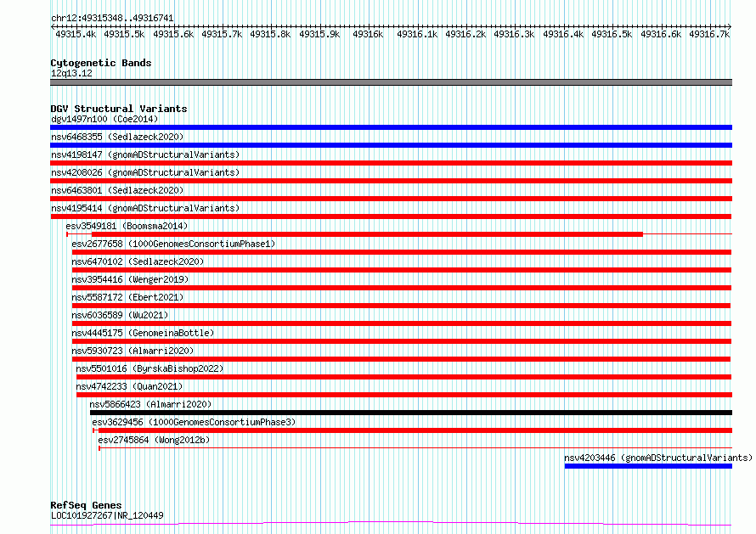The width and height of the screenshot is (756, 534).
Task: Click the 49316.5k ruler tick label
Action: [x=612, y=34]
